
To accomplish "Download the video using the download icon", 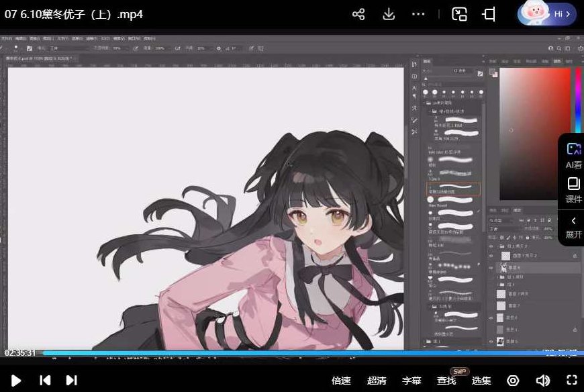I will point(388,14).
